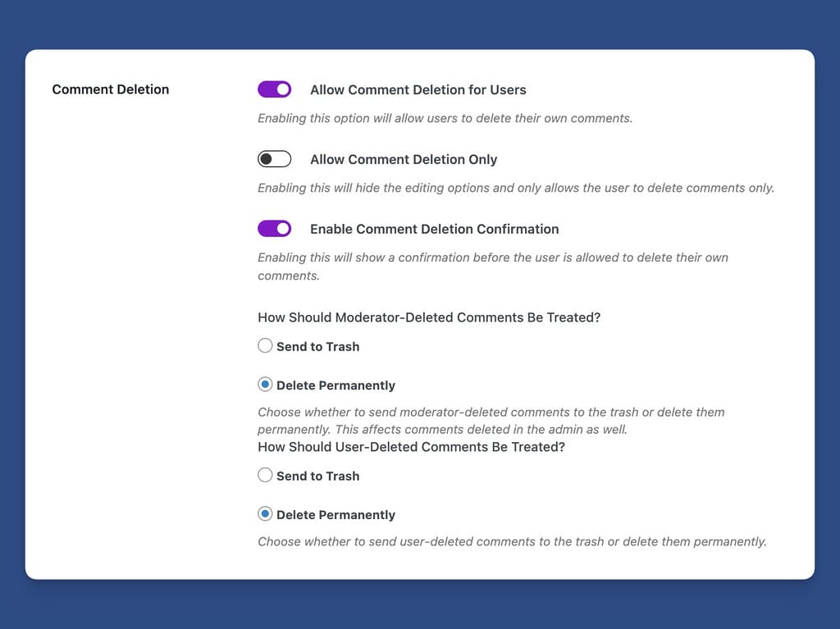The height and width of the screenshot is (629, 840).
Task: Click the "Delete Permanently" text under the user-deleted heading
Action: pyautogui.click(x=336, y=515)
